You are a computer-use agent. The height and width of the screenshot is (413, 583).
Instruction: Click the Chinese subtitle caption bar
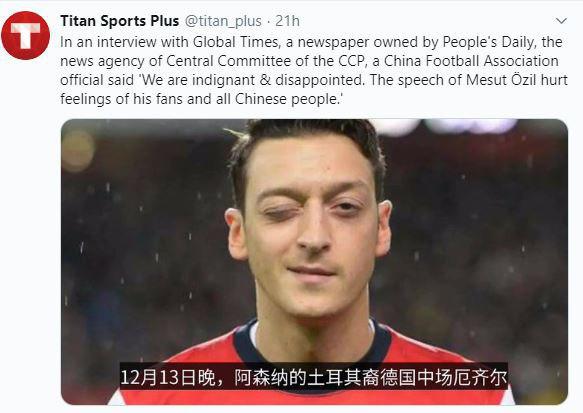coord(313,377)
